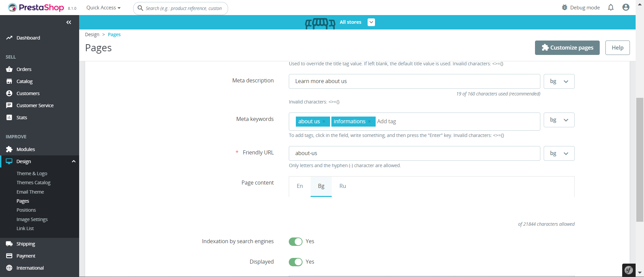Screen dimensions: 644x277
Task: Open Positions submenu item
Action: tap(26, 210)
